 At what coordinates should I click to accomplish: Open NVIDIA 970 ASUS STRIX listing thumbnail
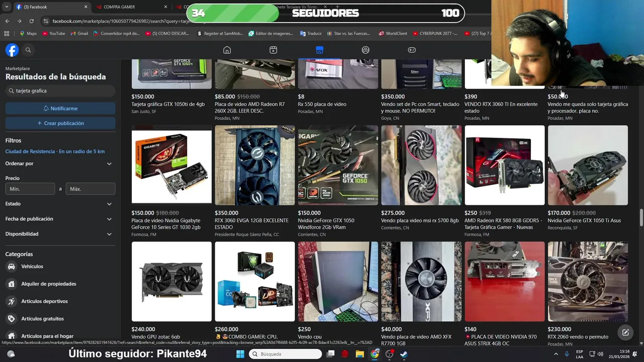pyautogui.click(x=505, y=282)
